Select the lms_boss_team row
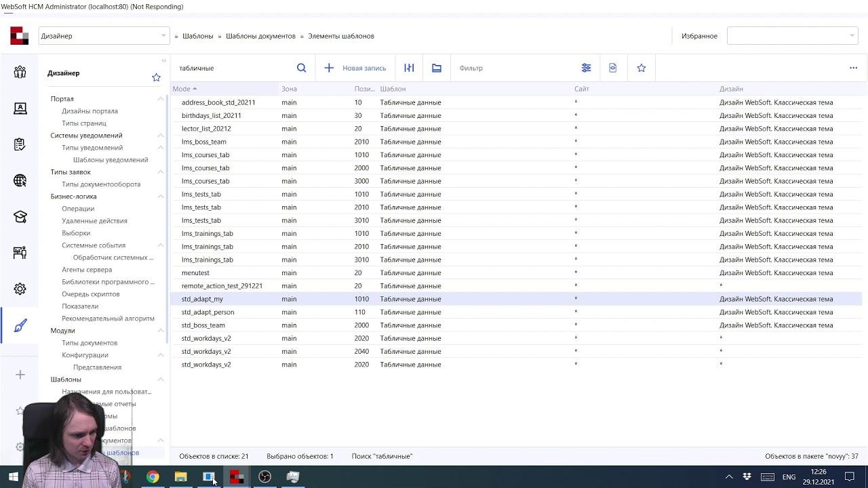 point(516,142)
